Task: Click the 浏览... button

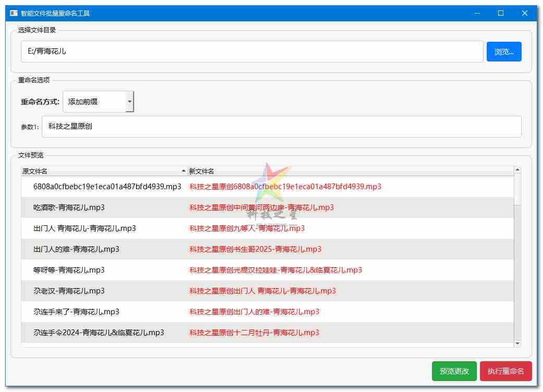Action: (x=503, y=52)
